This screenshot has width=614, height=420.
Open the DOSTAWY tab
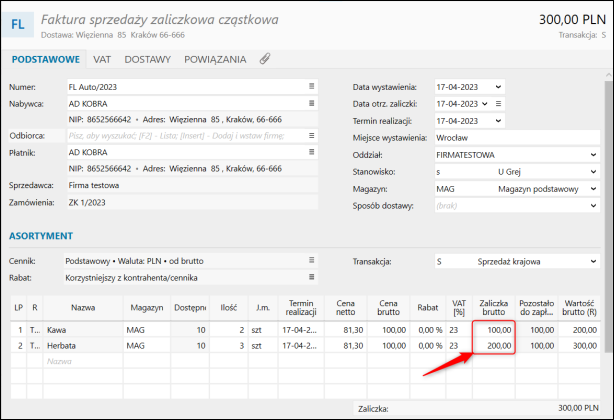[x=147, y=59]
